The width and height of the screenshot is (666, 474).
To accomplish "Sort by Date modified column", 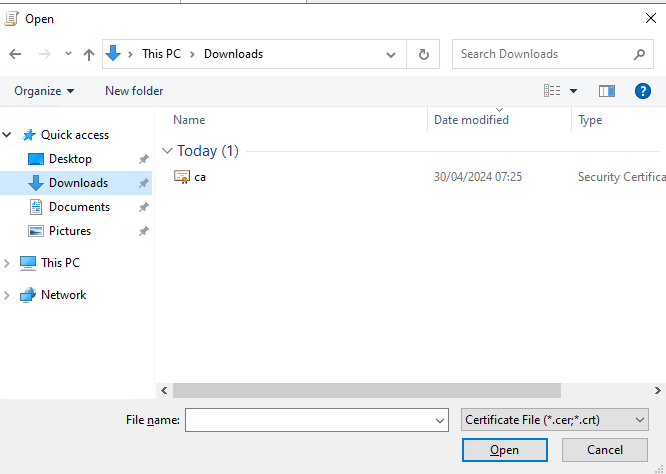I will pyautogui.click(x=471, y=120).
